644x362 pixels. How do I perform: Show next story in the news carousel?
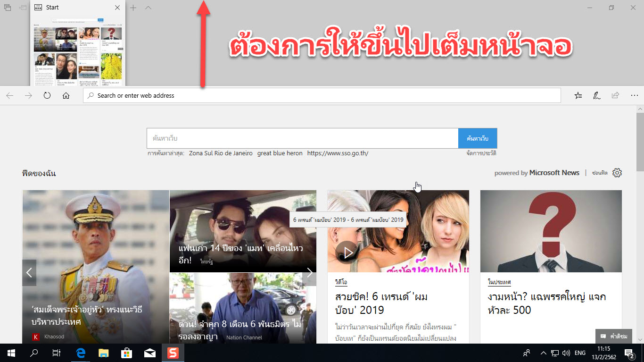coord(310,273)
